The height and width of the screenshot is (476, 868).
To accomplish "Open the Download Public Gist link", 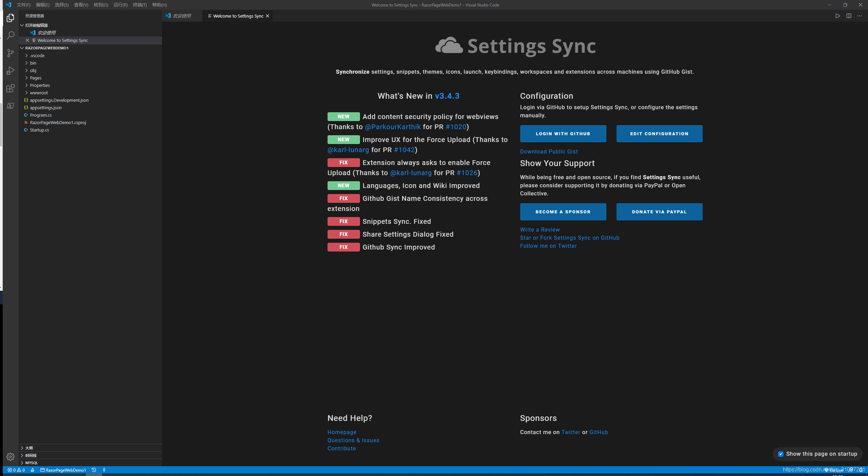I will [x=549, y=151].
